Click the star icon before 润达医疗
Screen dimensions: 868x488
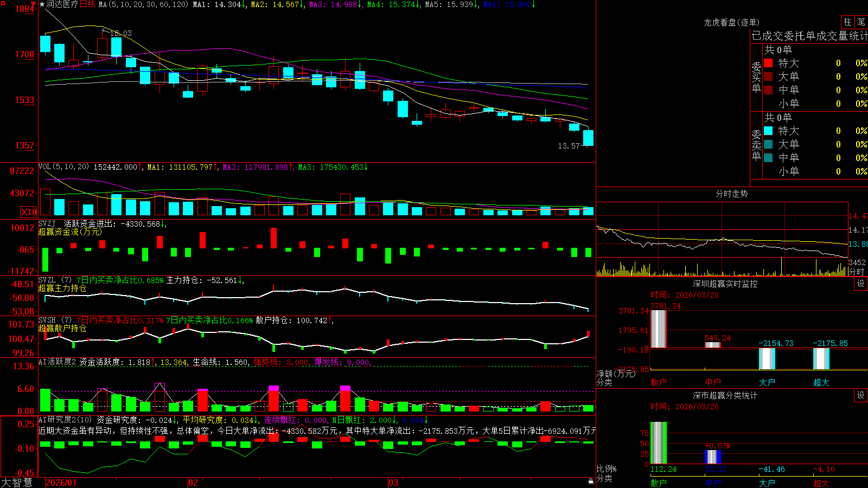(42, 4)
